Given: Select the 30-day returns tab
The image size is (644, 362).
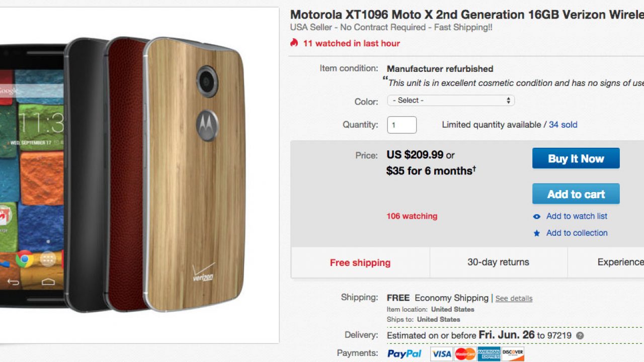Looking at the screenshot, I should (x=498, y=262).
